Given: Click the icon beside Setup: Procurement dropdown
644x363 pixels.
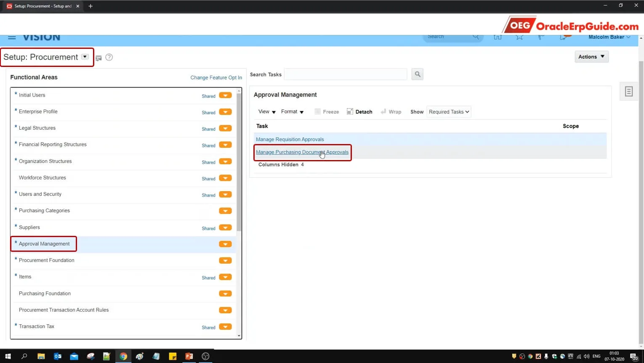Looking at the screenshot, I should click(98, 58).
